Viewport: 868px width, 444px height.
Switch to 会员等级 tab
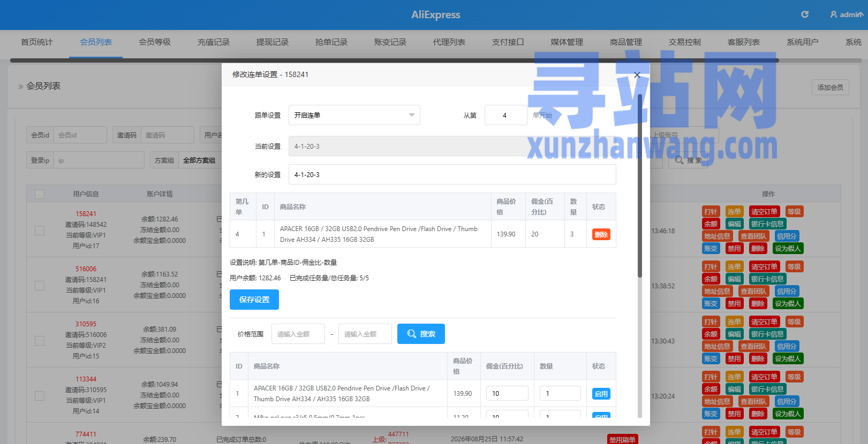pos(155,42)
